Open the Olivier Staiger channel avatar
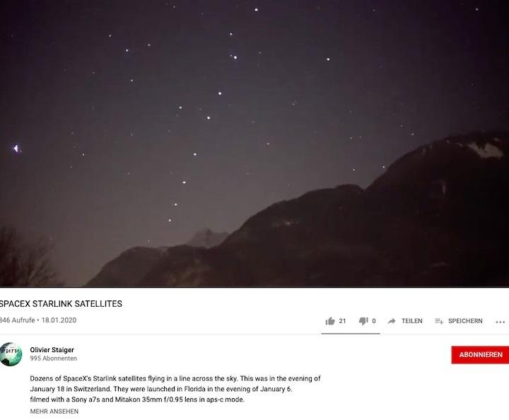Viewport: 509px width, 420px height. click(11, 354)
